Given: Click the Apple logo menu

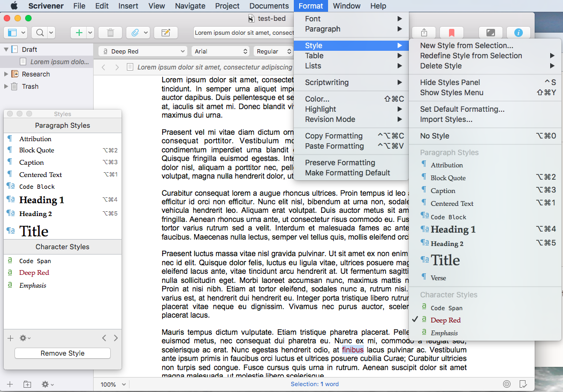Looking at the screenshot, I should [14, 6].
